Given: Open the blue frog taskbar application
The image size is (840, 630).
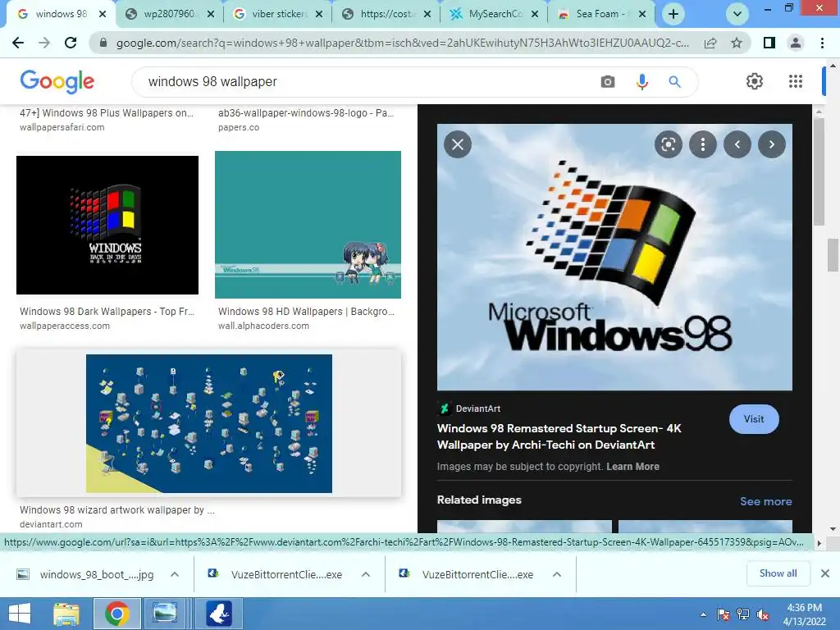Looking at the screenshot, I should tap(219, 614).
